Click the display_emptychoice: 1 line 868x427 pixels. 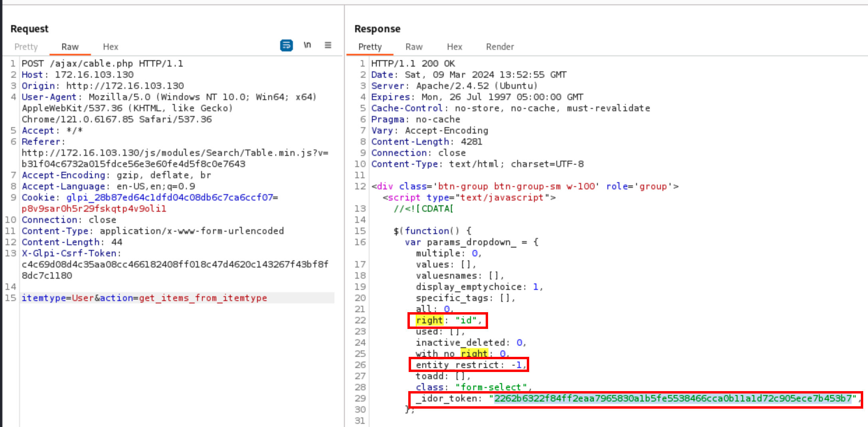[x=479, y=287]
